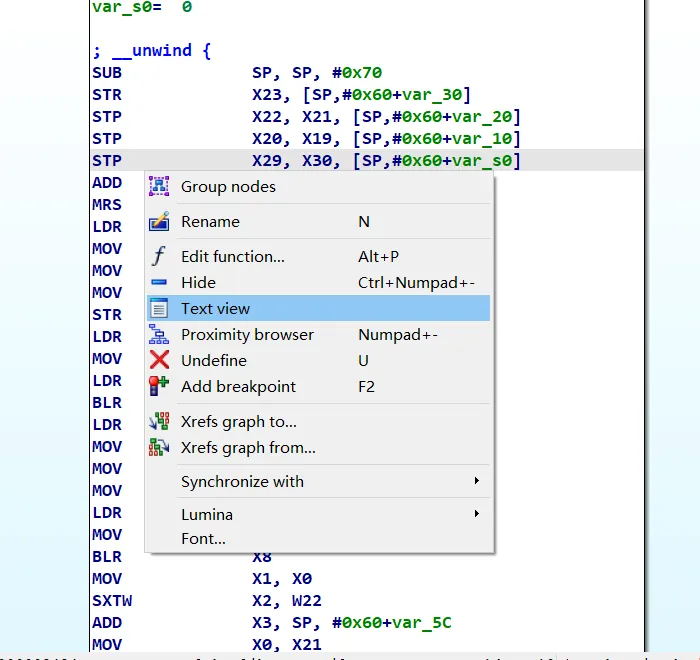Open Xrefs graph to... entry

(319, 422)
